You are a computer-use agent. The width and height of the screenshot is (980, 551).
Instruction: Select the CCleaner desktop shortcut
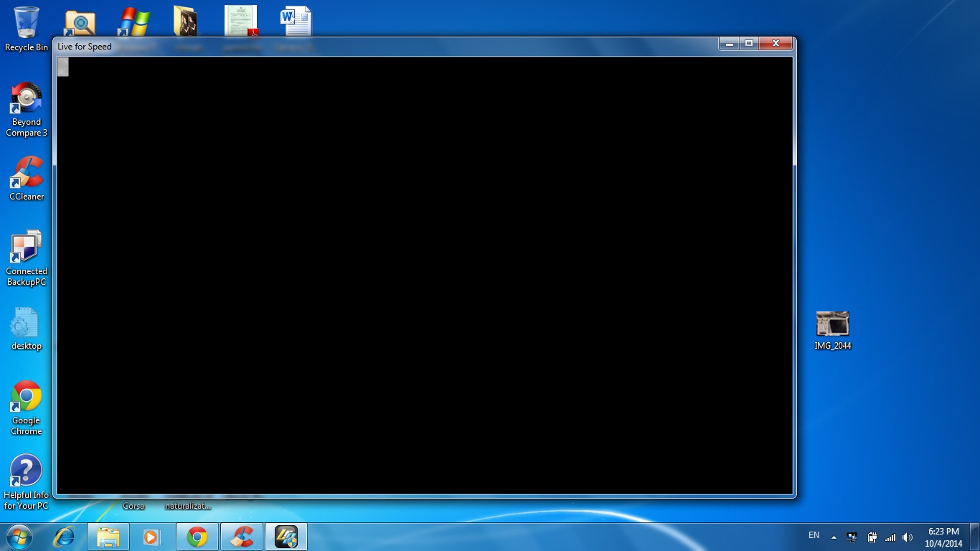27,179
